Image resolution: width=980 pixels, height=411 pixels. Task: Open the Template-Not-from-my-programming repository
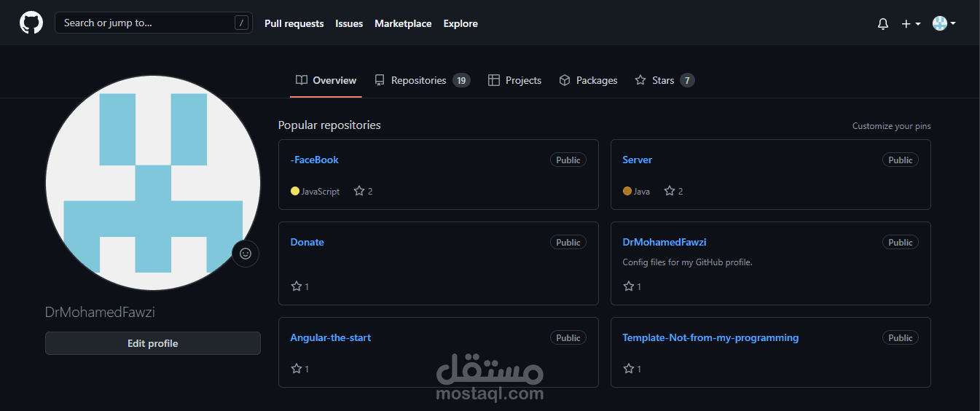710,337
